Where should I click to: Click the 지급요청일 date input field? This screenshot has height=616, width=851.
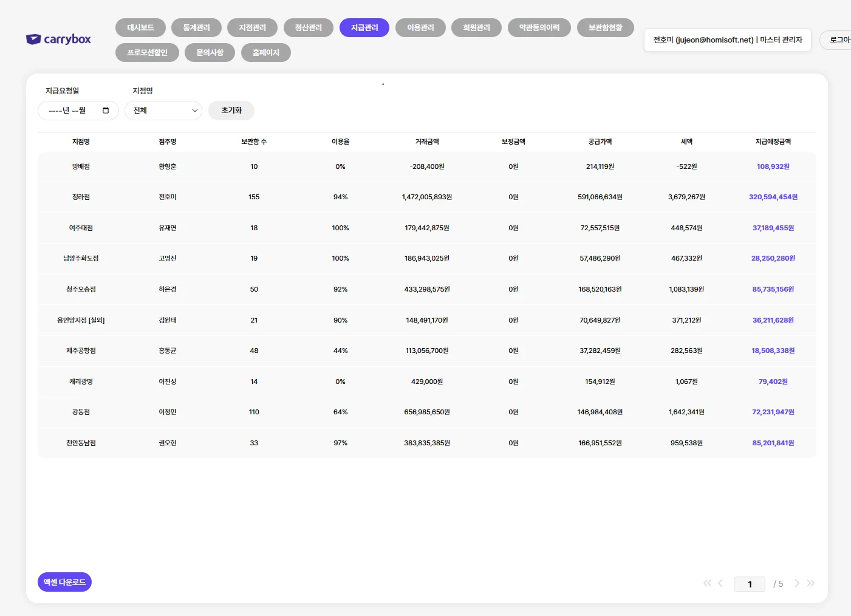78,111
